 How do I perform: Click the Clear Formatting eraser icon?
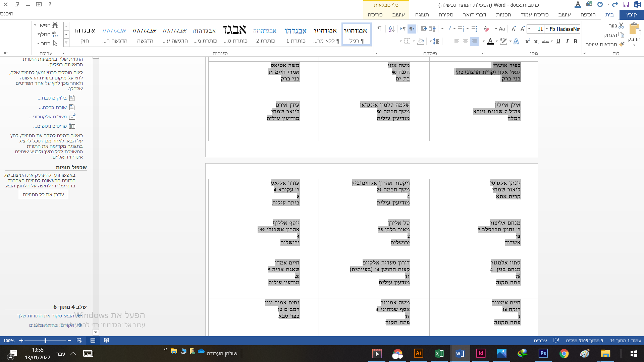click(486, 29)
